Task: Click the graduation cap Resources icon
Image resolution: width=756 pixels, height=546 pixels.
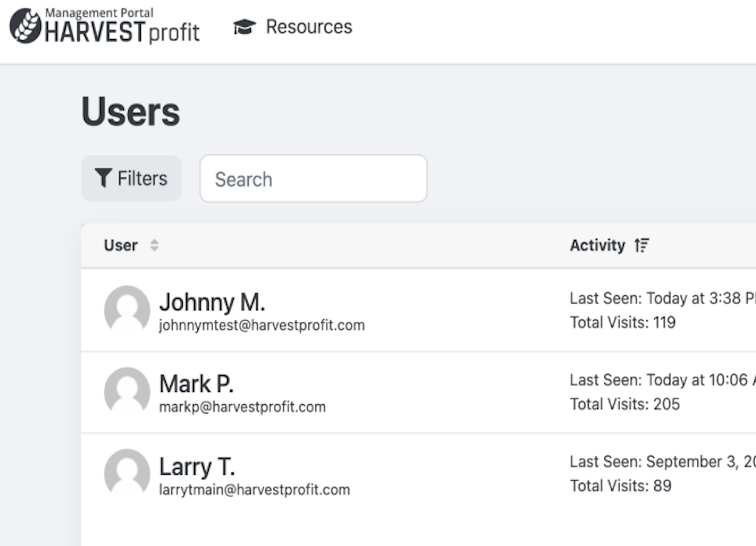Action: pos(244,27)
